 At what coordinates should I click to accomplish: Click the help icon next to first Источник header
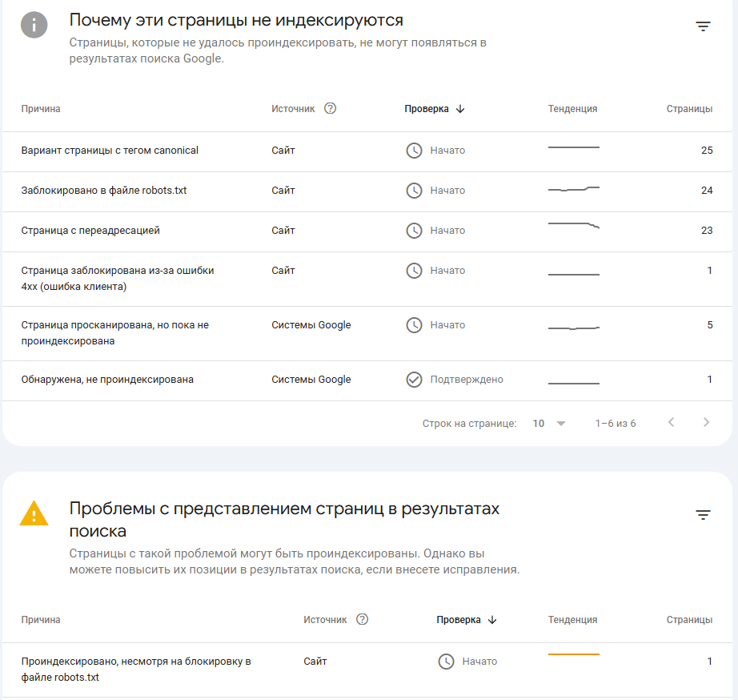[330, 109]
